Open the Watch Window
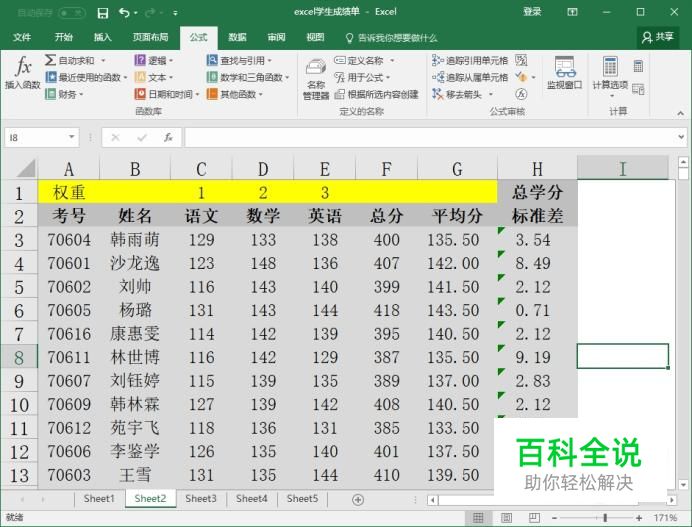 coord(564,73)
